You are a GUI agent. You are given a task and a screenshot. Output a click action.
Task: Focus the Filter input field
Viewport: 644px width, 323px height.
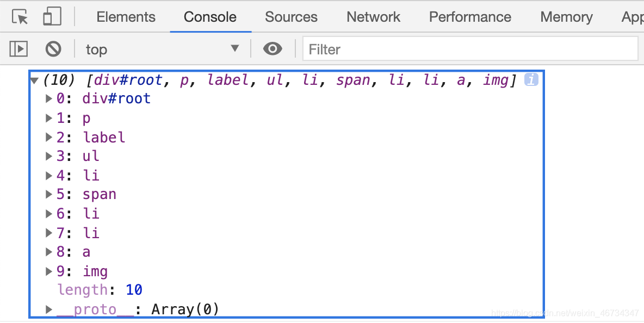click(x=470, y=49)
